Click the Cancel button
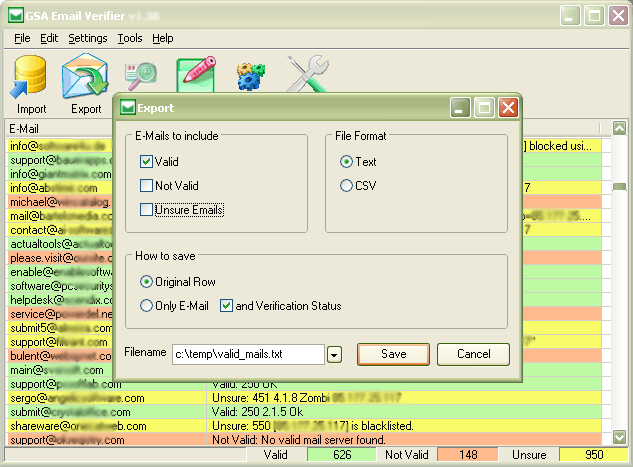 click(x=473, y=354)
